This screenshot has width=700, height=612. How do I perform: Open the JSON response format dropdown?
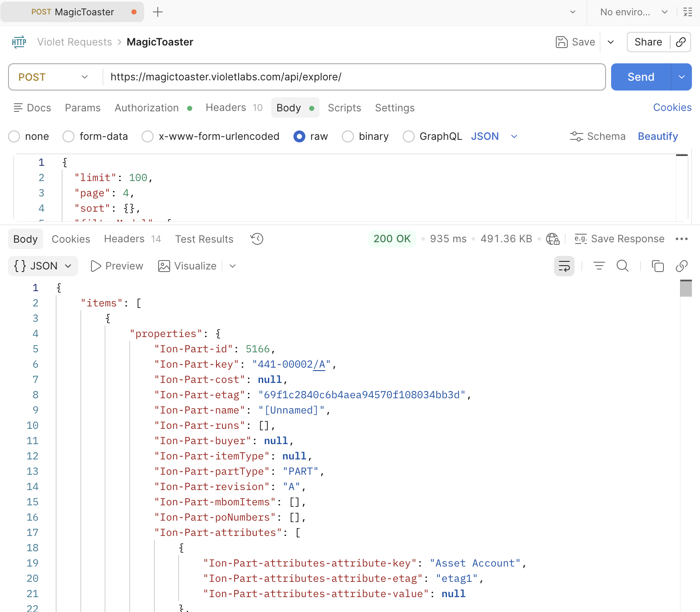coord(43,266)
